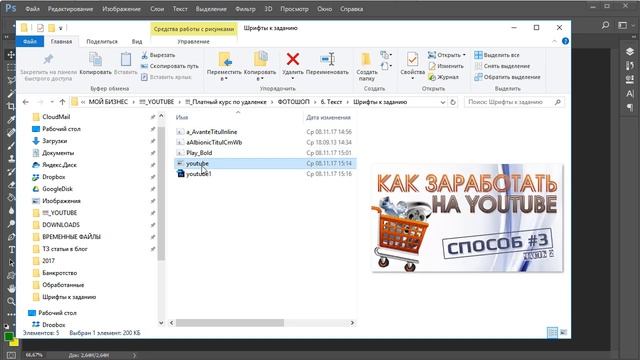Select the Move tool in Photoshop toolbar
Viewport: 640px width, 360px height.
coord(11,55)
